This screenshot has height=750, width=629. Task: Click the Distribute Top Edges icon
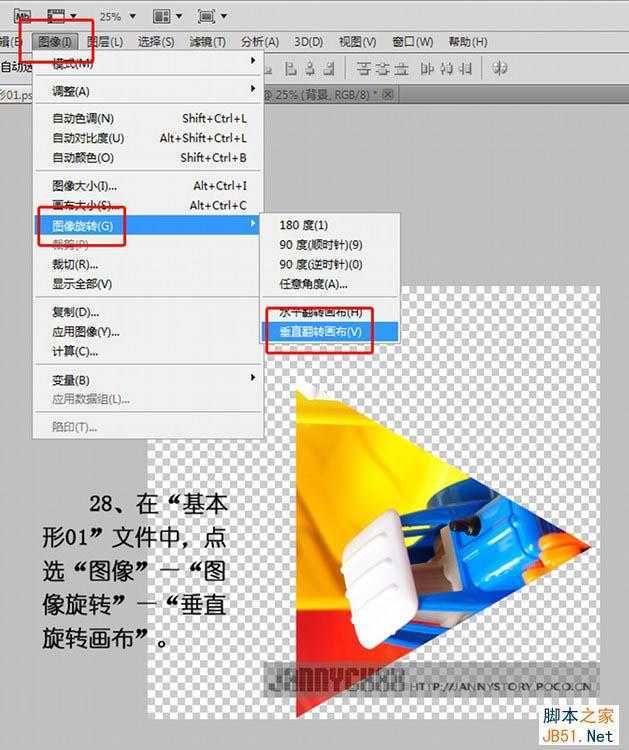pyautogui.click(x=364, y=69)
